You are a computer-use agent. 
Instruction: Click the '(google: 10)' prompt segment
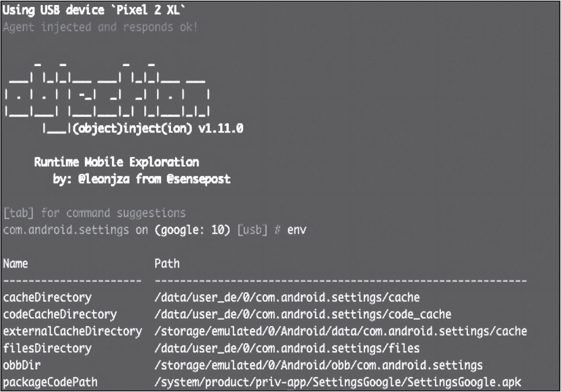192,230
